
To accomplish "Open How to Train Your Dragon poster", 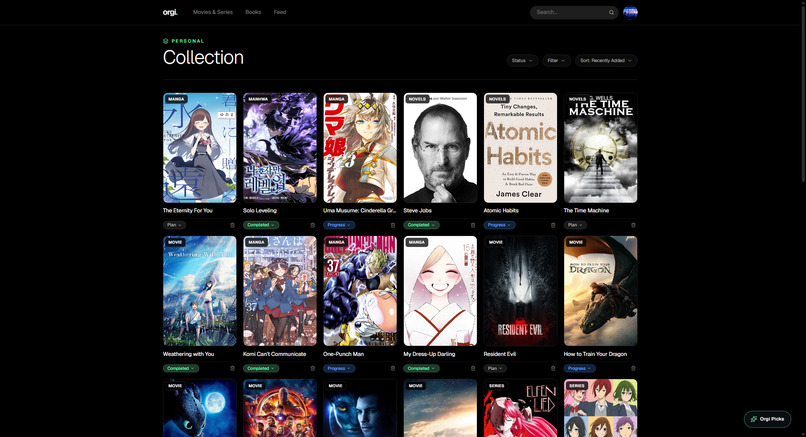I will (x=600, y=291).
